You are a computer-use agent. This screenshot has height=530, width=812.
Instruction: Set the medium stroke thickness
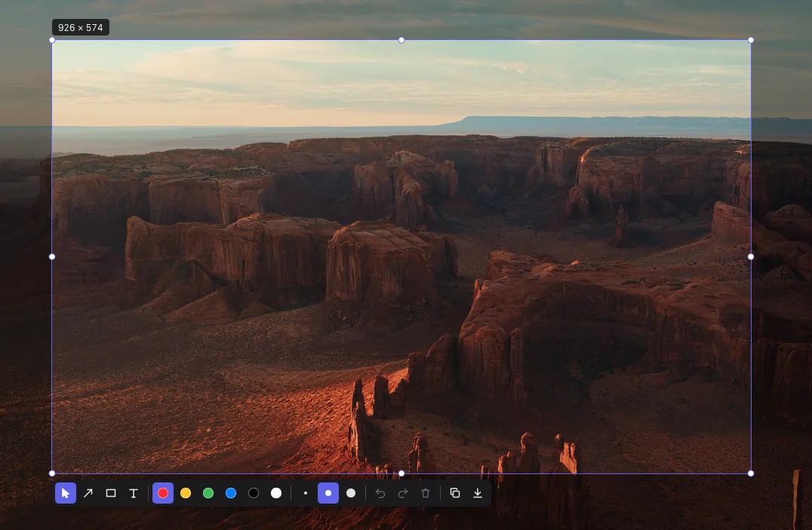pyautogui.click(x=328, y=493)
